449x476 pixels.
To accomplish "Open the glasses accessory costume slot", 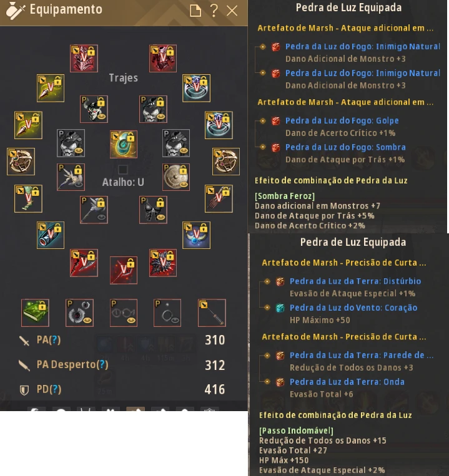I will (124, 313).
